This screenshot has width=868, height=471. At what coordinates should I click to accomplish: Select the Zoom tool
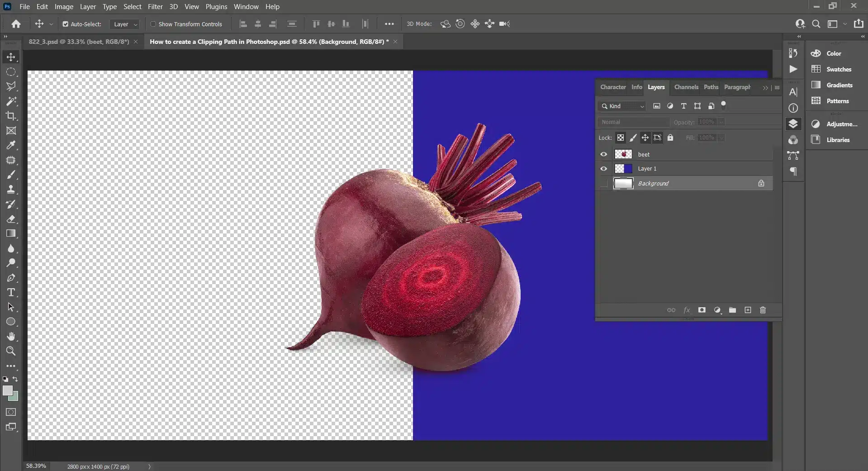pos(11,351)
